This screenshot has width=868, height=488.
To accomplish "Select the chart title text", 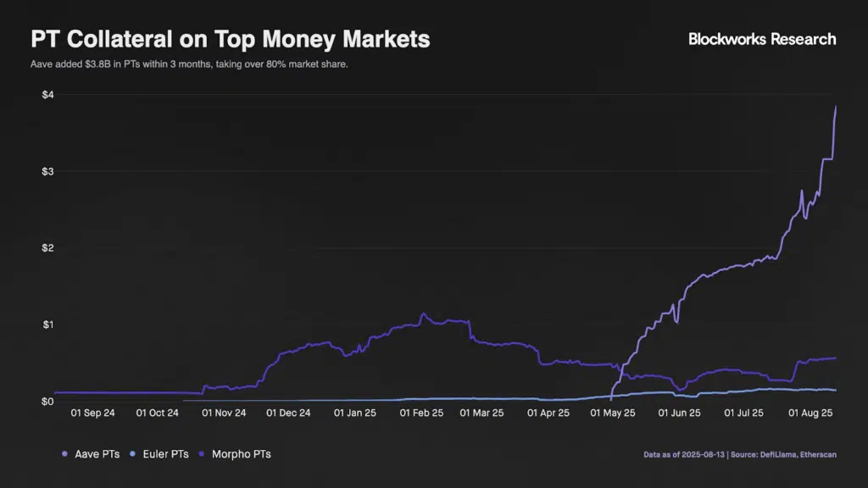I will 231,39.
